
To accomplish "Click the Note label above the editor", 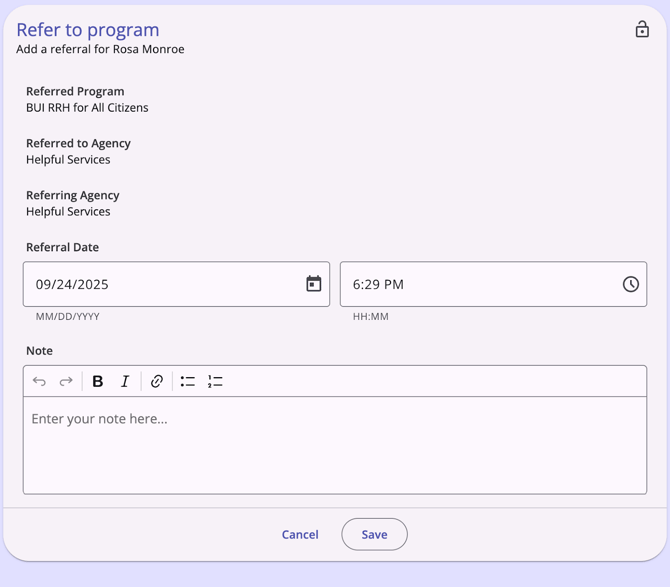I will tap(39, 351).
